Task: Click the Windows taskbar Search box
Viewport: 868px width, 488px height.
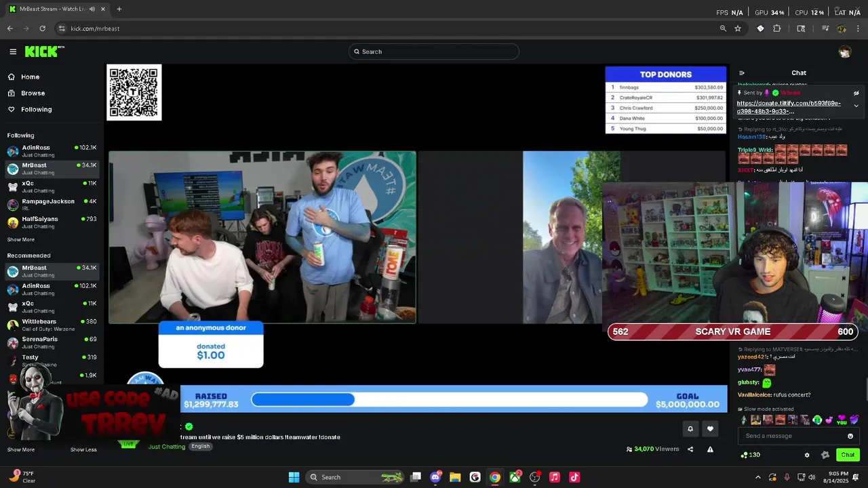Action: click(x=356, y=477)
